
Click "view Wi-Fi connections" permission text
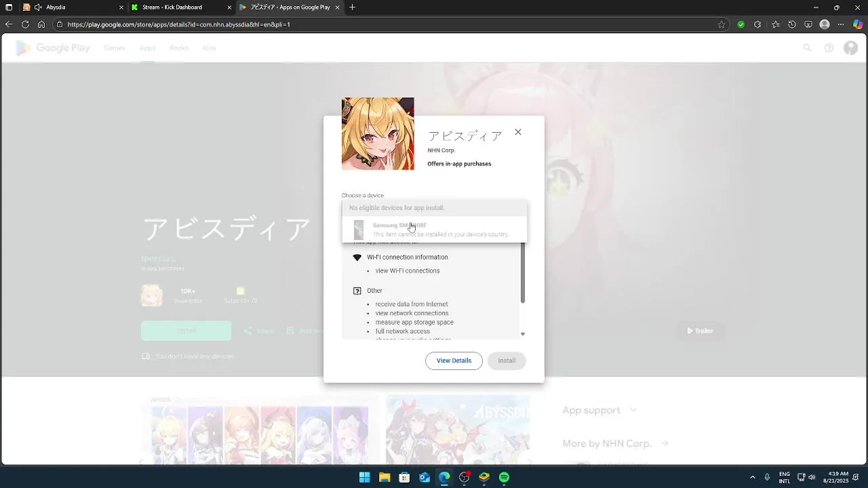point(408,270)
